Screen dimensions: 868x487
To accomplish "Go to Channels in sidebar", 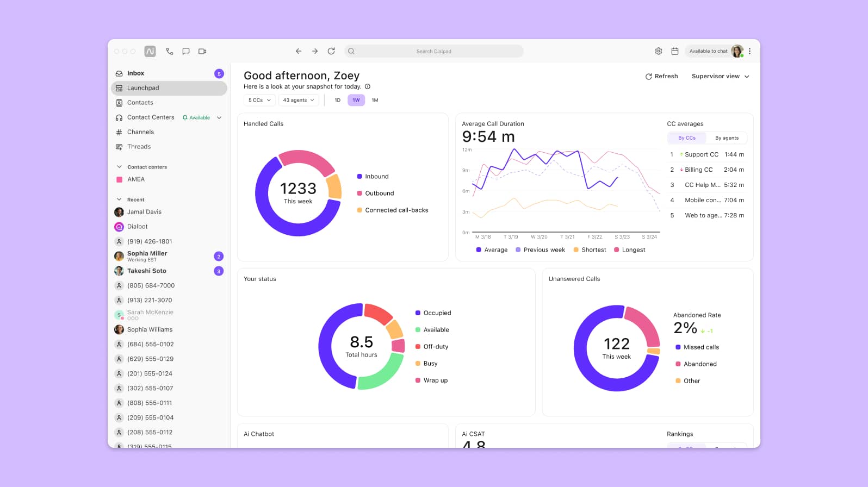I will point(140,132).
